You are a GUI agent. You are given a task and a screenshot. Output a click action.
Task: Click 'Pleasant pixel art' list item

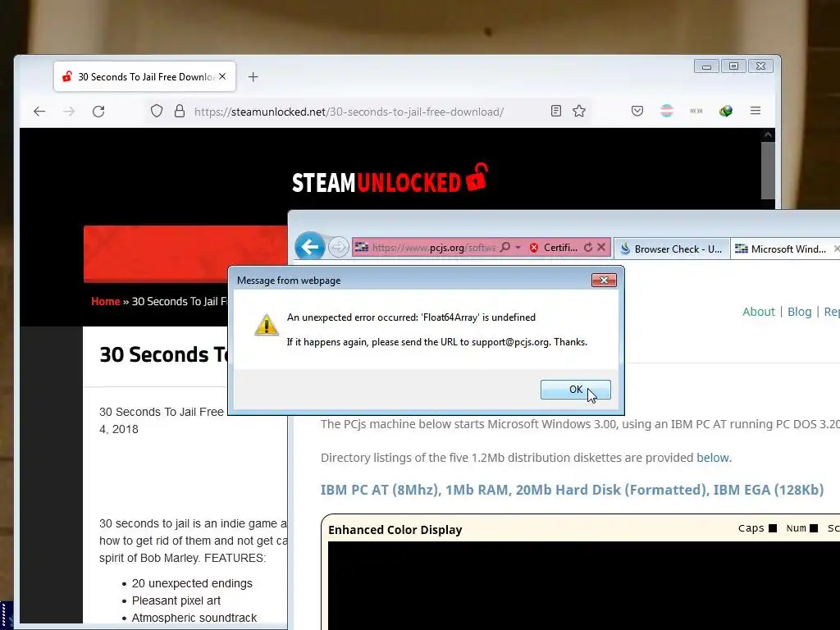pos(176,600)
